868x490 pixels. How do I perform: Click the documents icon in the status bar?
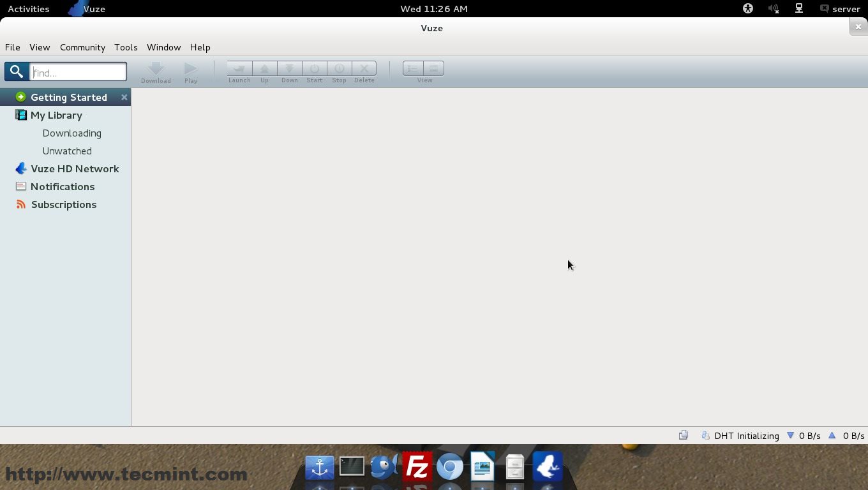coord(684,435)
